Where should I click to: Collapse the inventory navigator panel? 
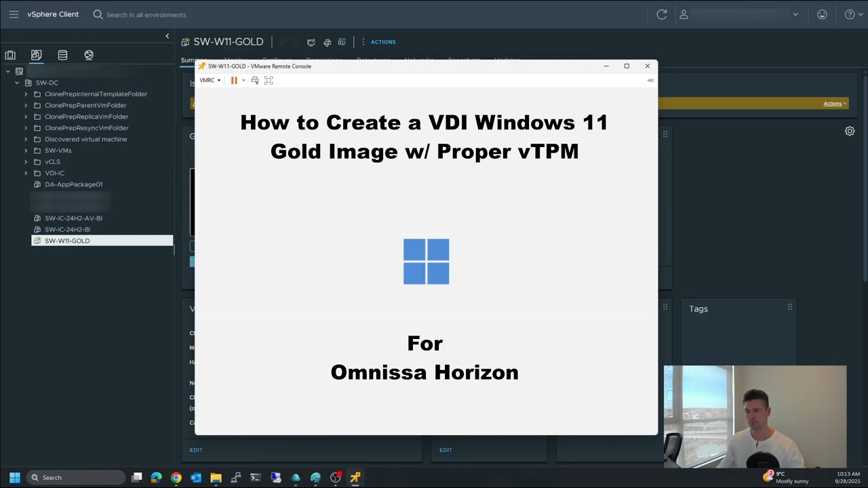pyautogui.click(x=167, y=36)
